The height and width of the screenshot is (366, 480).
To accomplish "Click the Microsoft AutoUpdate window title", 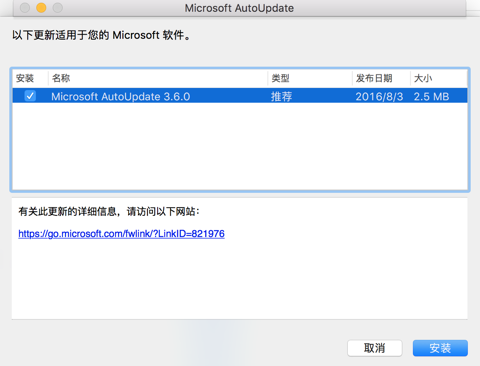I will tap(239, 8).
